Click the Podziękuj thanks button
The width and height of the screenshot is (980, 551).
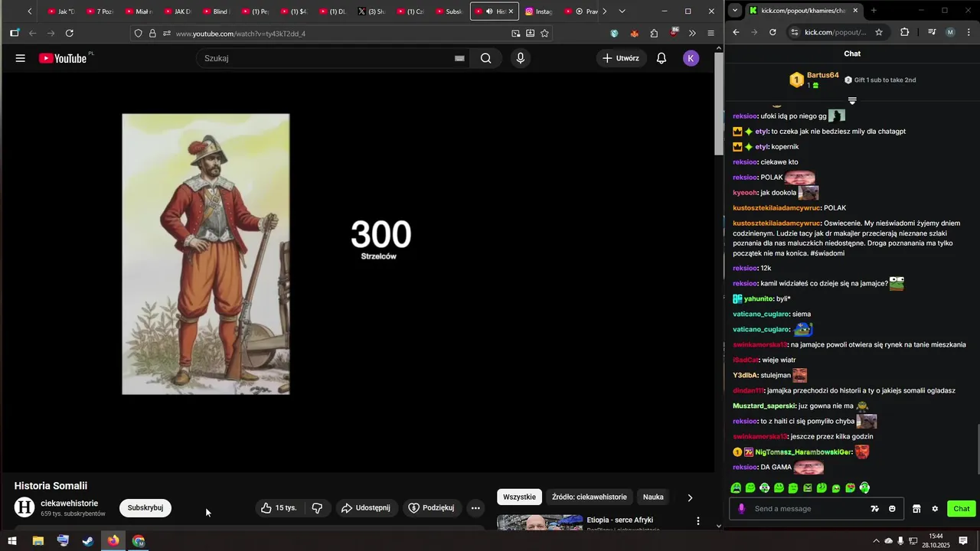point(432,508)
